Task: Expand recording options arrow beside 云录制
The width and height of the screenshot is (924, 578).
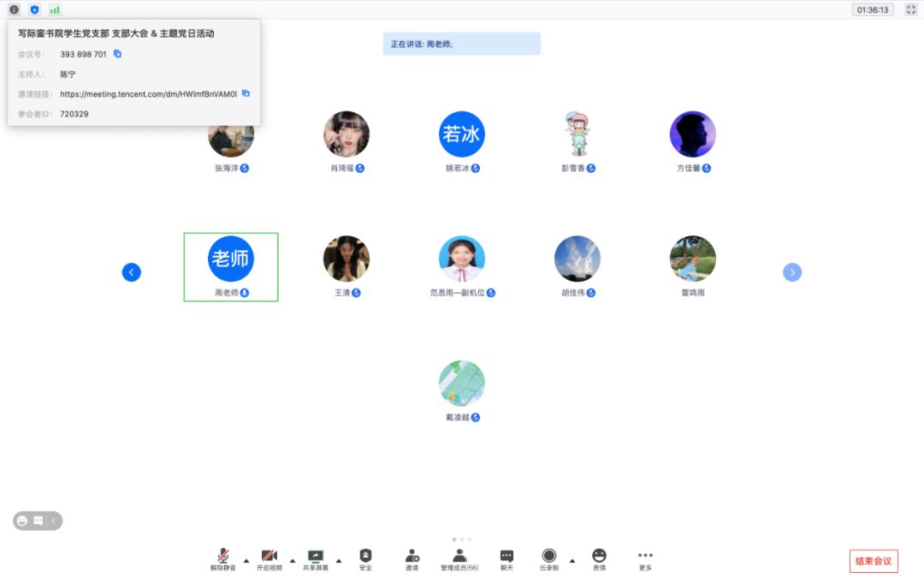Action: [572, 561]
